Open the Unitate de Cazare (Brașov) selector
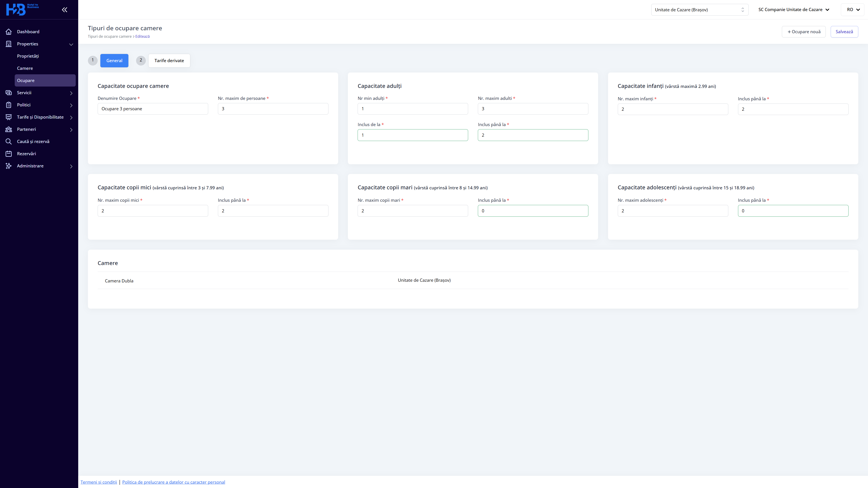 click(700, 10)
